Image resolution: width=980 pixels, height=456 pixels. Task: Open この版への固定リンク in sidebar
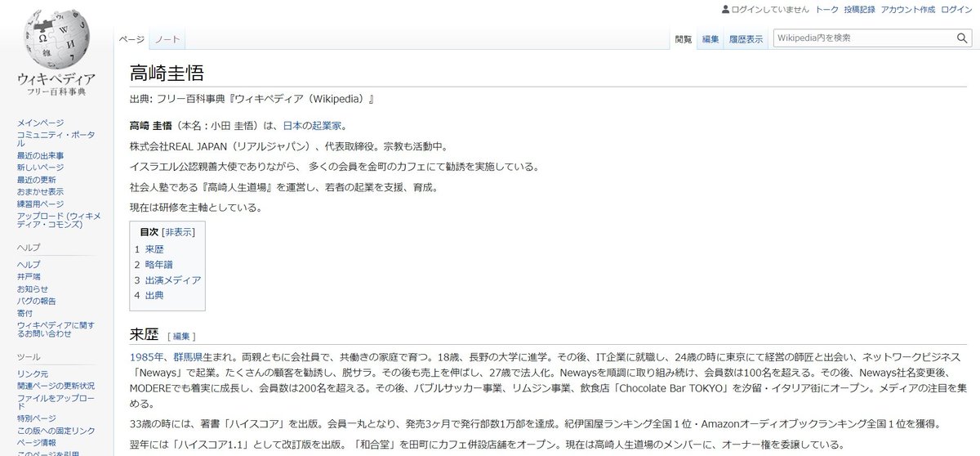point(56,431)
